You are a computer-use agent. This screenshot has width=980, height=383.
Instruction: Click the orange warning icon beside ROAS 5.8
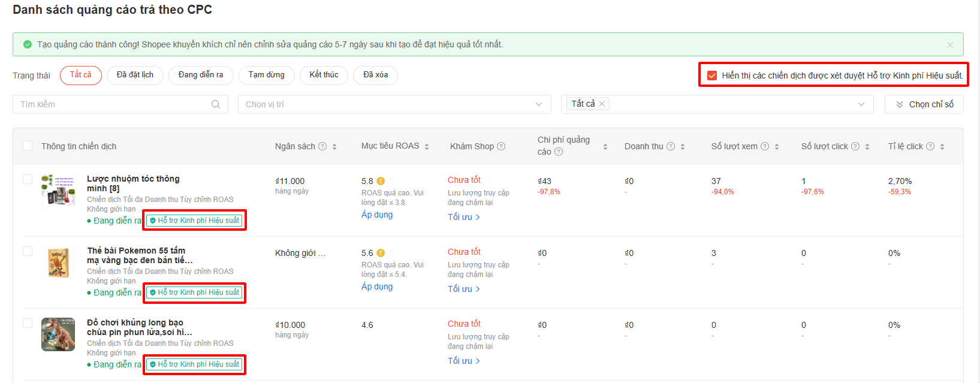[x=381, y=181]
